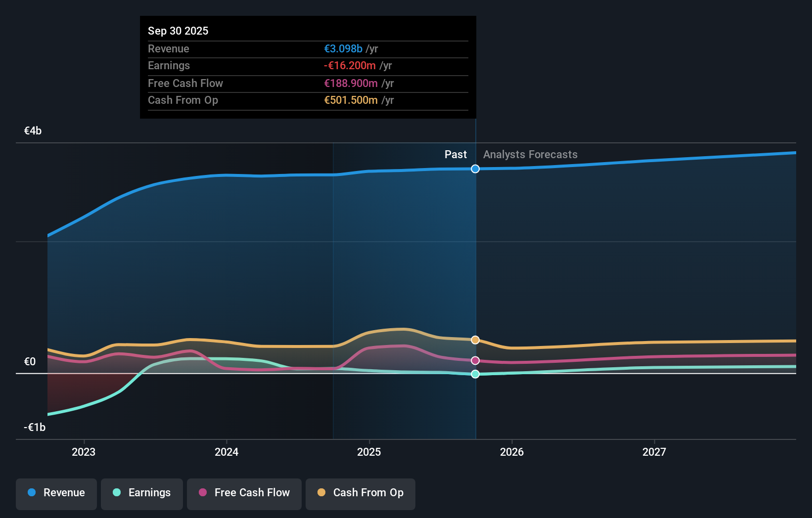Select the Free Cash Flow marker at Sep 2025
The image size is (812, 518).
coord(475,360)
